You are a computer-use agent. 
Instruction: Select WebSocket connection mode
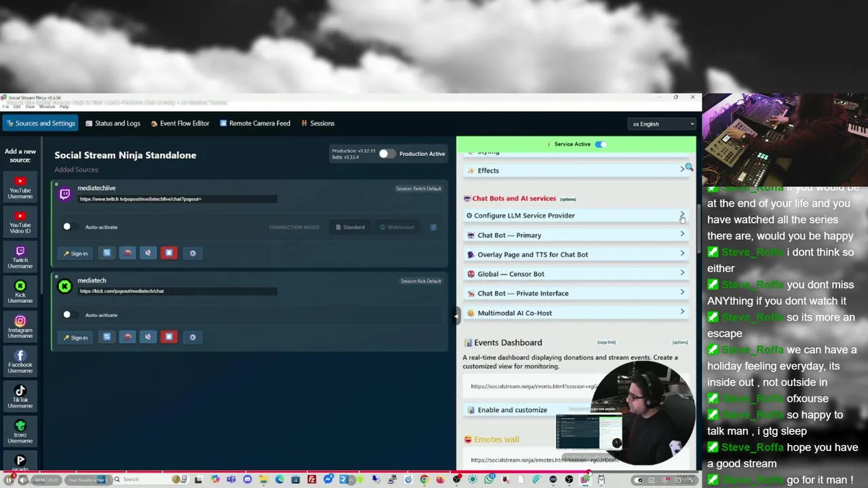click(x=397, y=227)
